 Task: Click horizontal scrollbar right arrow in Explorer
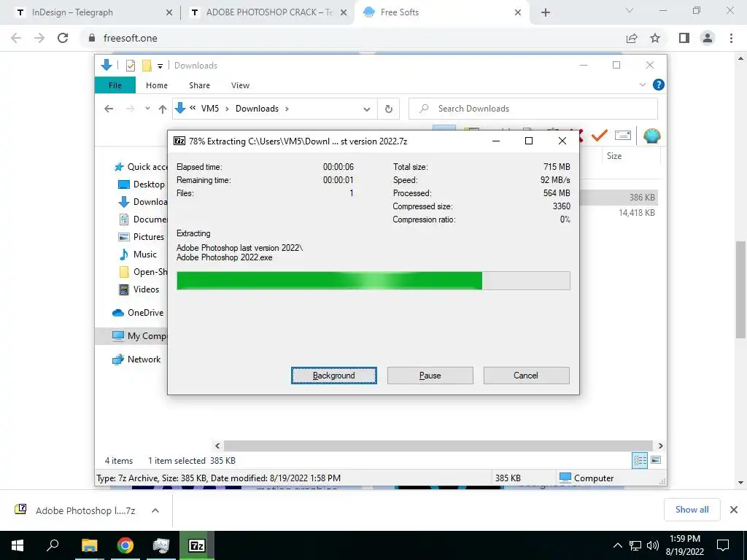tap(660, 446)
